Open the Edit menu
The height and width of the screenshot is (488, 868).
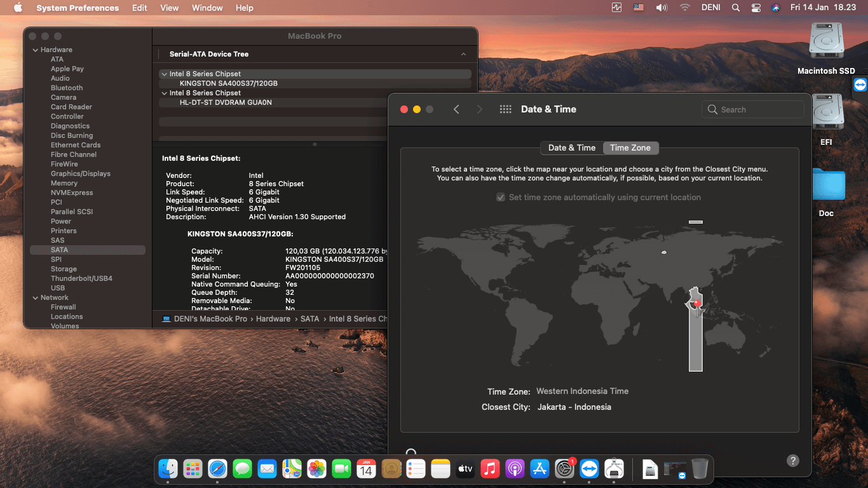pyautogui.click(x=140, y=8)
